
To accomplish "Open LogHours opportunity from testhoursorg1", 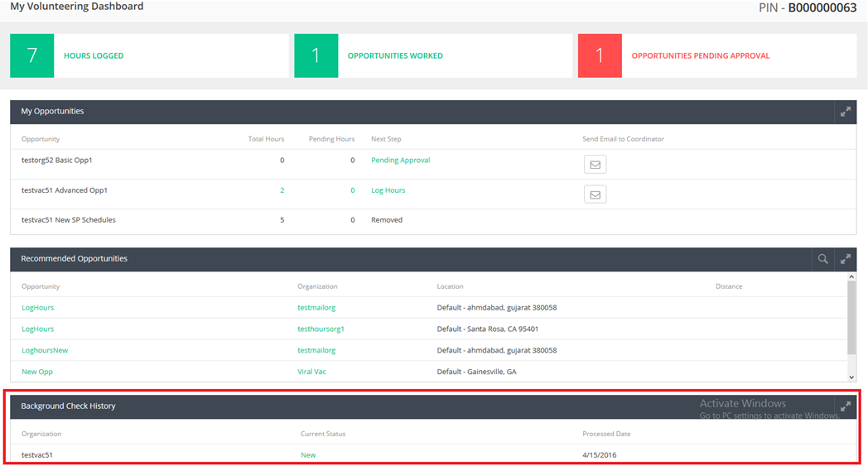I will tap(37, 329).
